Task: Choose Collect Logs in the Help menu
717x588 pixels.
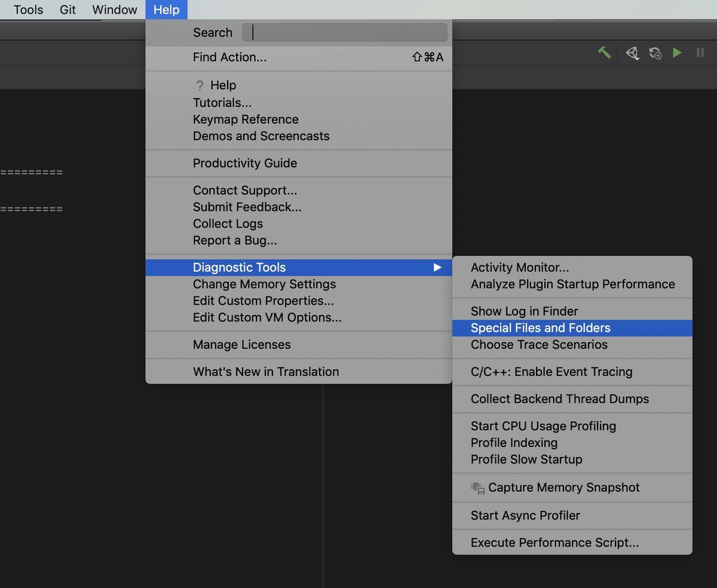Action: [x=299, y=224]
